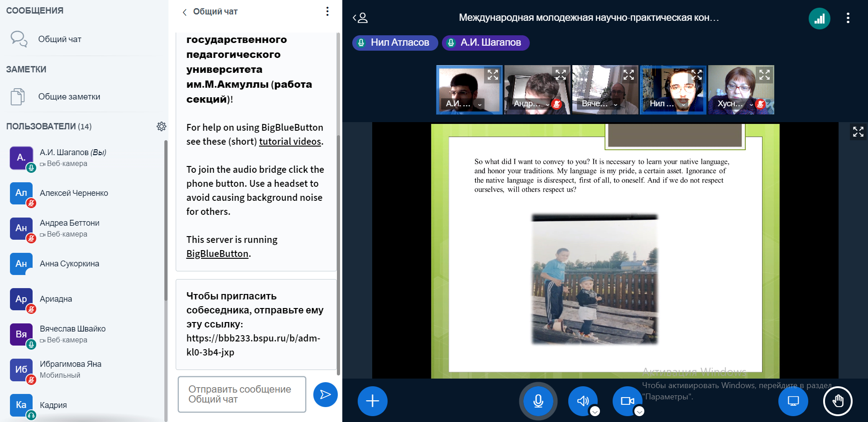Toggle the speaker audio button
The width and height of the screenshot is (868, 422).
(x=582, y=401)
